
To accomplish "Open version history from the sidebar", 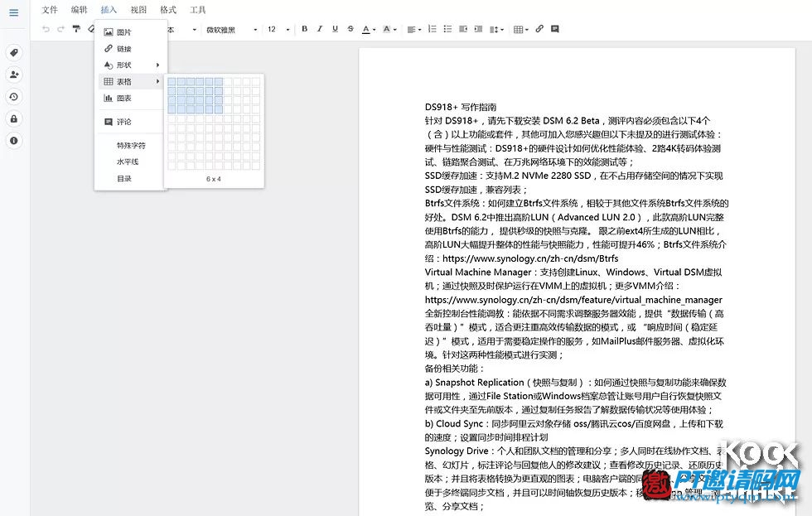I will pos(13,96).
